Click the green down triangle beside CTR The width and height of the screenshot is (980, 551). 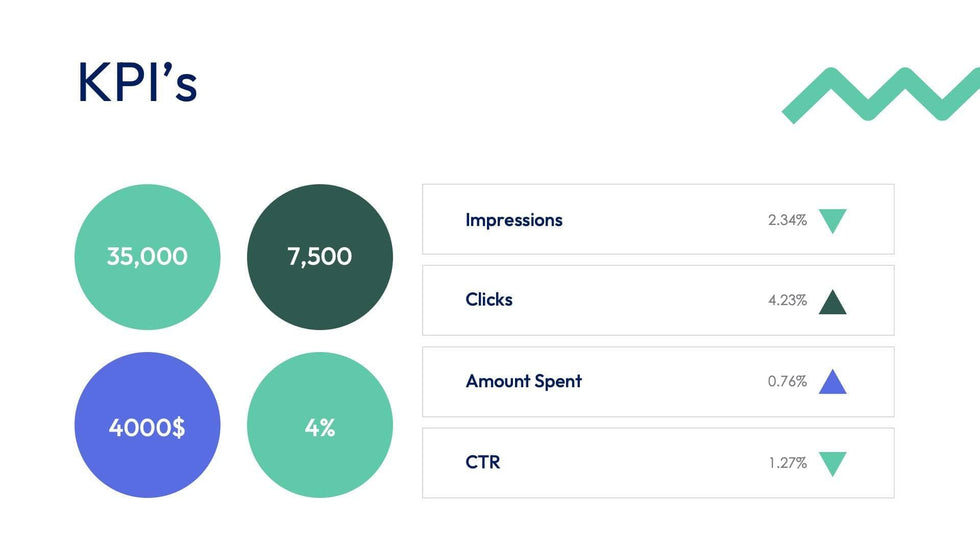(x=832, y=463)
